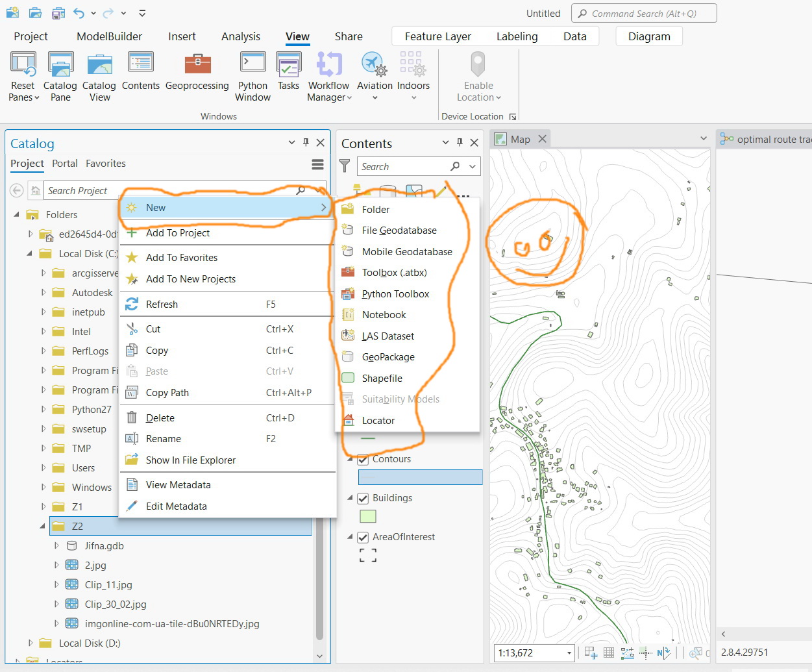Uncheck the Contours layer visibility
Screen dimensions: 812x672
(362, 459)
